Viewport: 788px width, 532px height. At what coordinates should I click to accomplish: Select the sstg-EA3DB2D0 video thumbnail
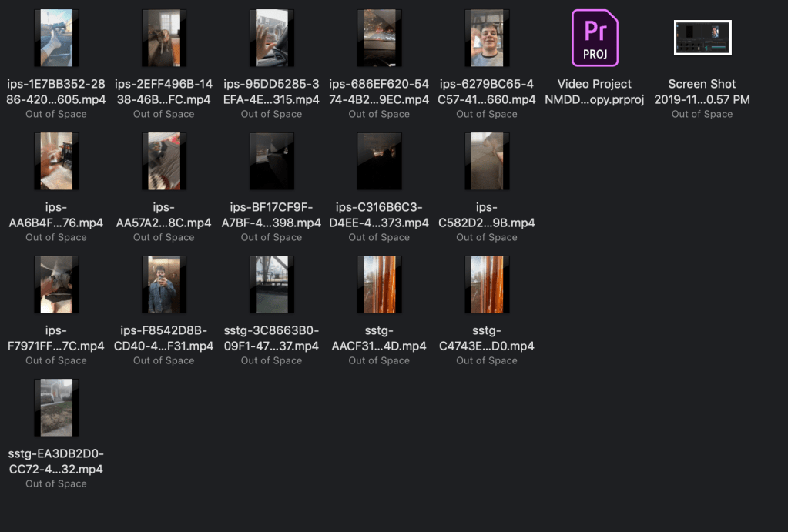[x=56, y=408]
